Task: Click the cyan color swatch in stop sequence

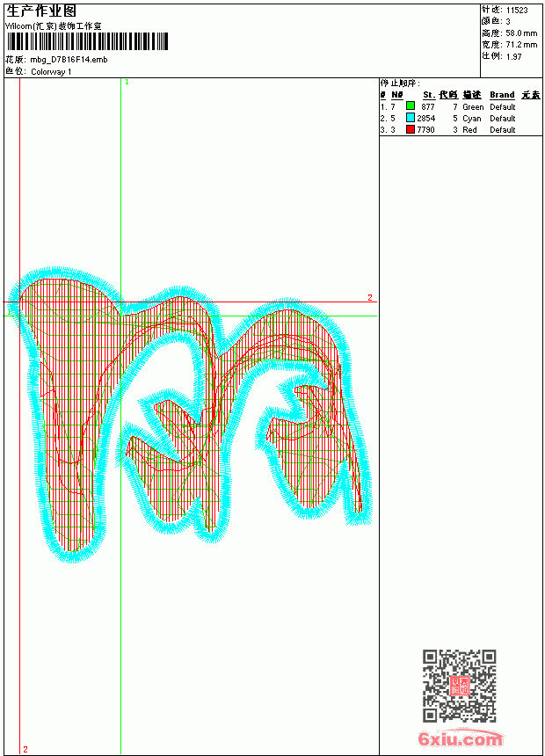Action: coord(411,118)
